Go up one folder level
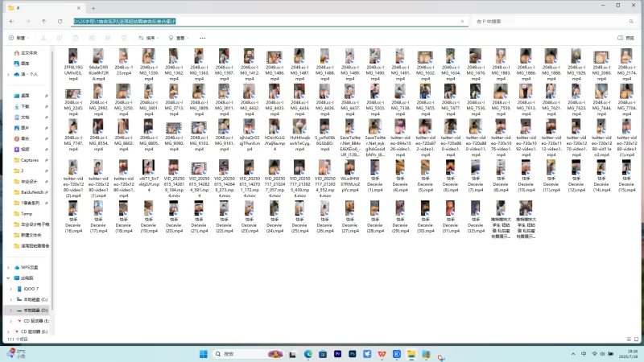644x362 pixels. pos(43,22)
